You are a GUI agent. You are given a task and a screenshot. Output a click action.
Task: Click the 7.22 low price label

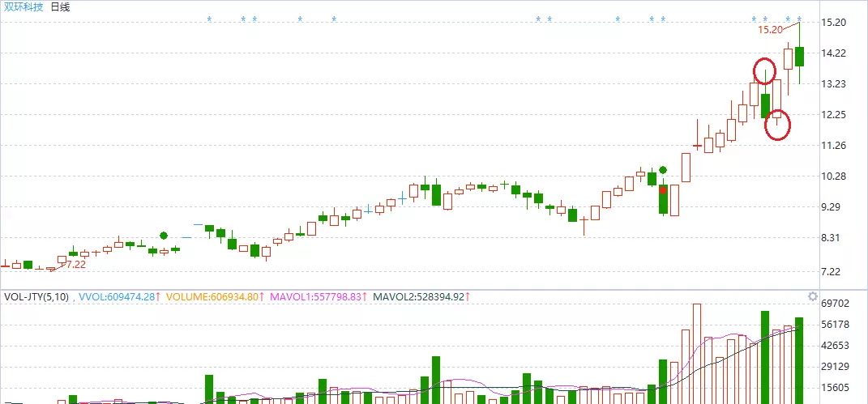point(76,265)
